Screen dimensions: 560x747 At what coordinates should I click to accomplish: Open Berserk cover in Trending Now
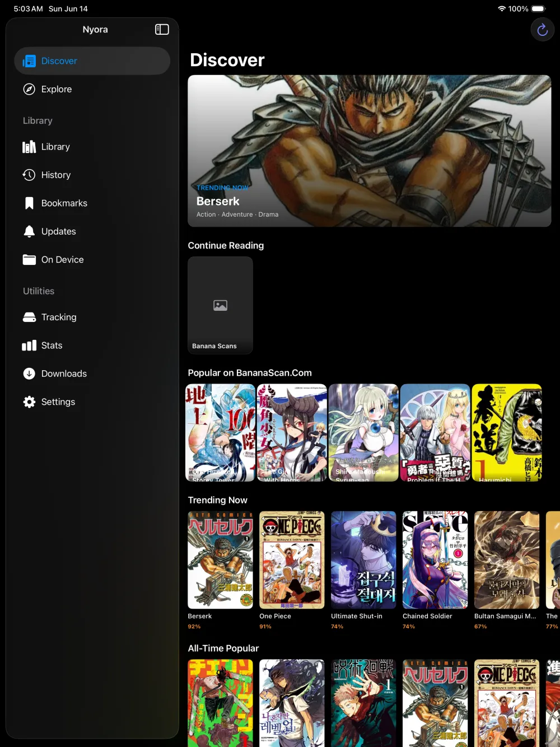220,560
